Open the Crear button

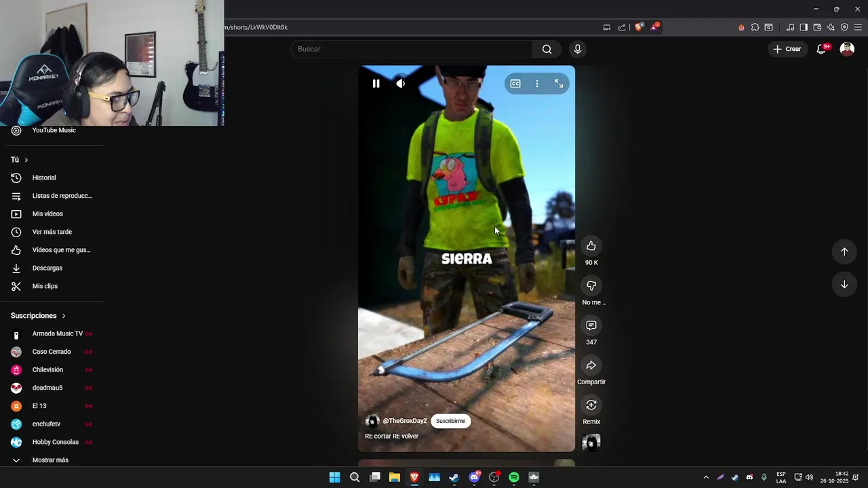coord(787,49)
